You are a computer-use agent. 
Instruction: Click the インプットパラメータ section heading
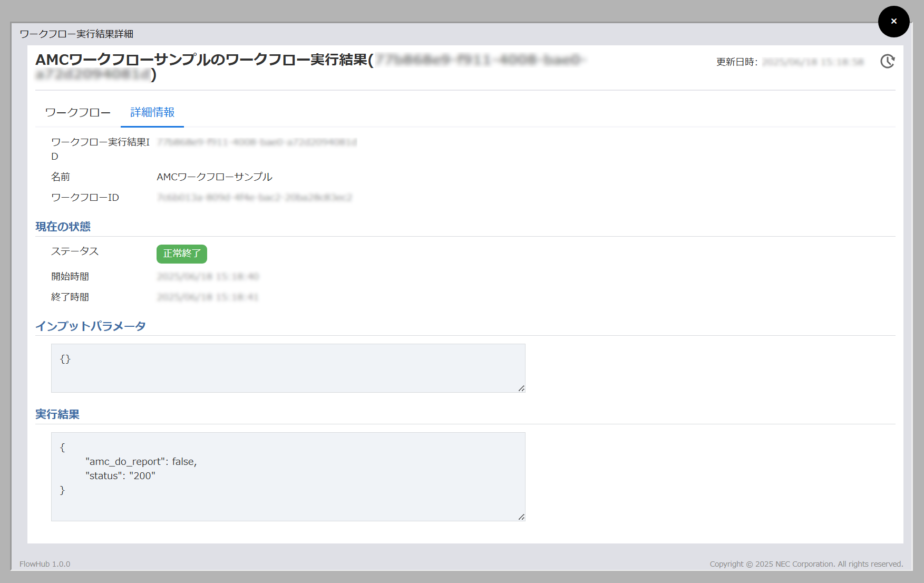(x=91, y=326)
